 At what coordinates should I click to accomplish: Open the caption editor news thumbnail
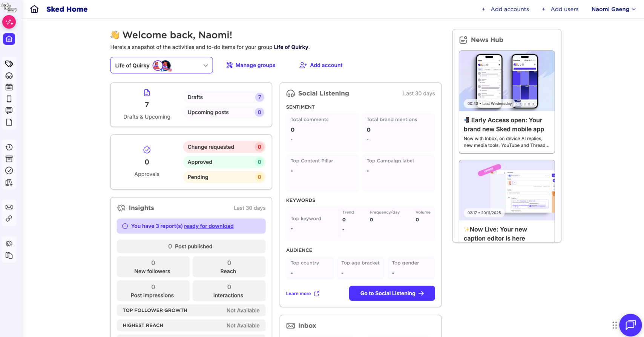point(507,190)
